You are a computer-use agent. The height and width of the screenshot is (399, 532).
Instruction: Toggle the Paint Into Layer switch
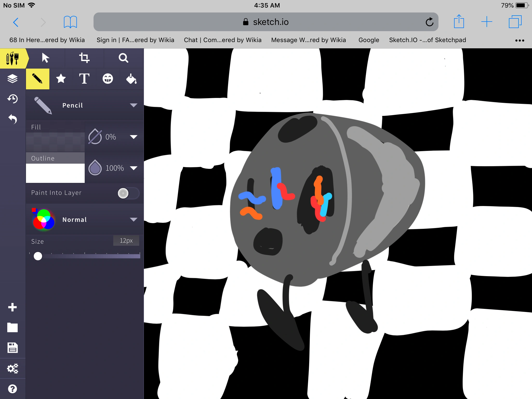point(128,193)
